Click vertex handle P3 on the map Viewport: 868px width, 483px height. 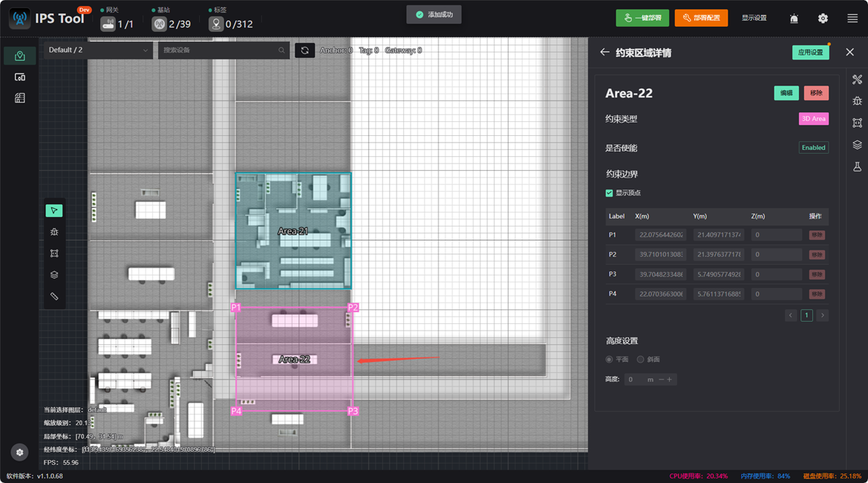[353, 411]
